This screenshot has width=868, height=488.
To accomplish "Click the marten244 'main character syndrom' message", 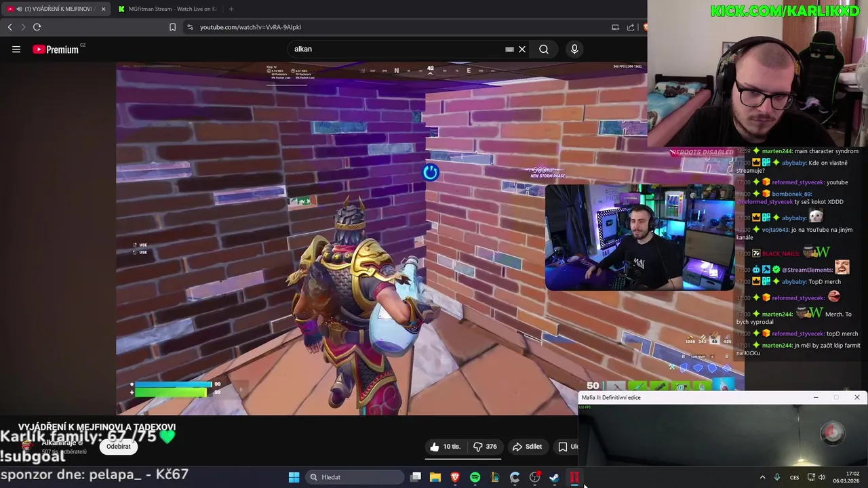I will 799,151.
